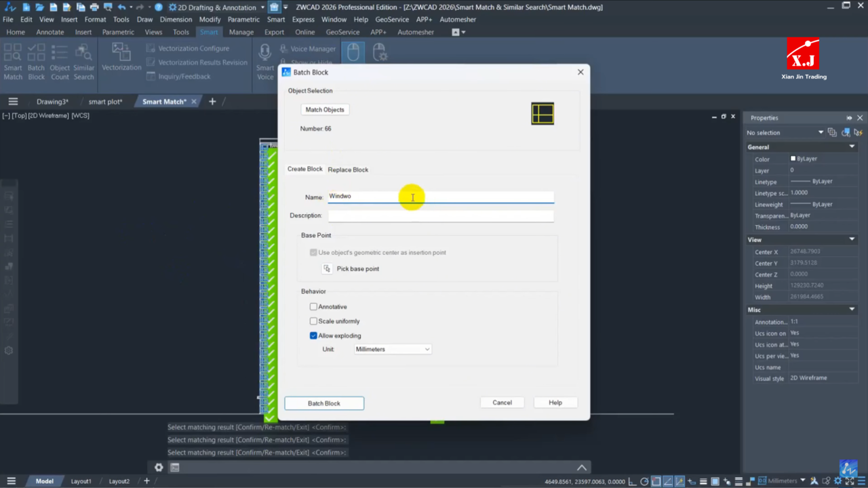The height and width of the screenshot is (488, 868).
Task: Click the ByLayer color swatch in Properties
Action: tap(793, 159)
